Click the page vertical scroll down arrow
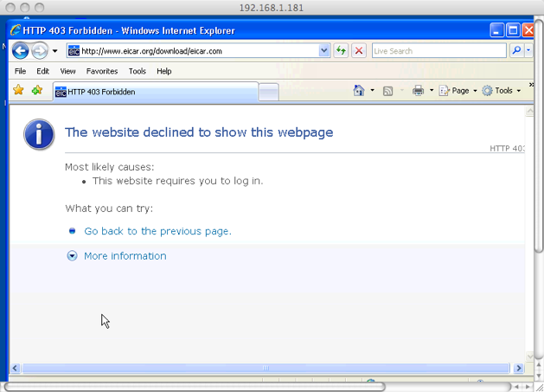Image resolution: width=544 pixels, height=392 pixels. (x=529, y=357)
